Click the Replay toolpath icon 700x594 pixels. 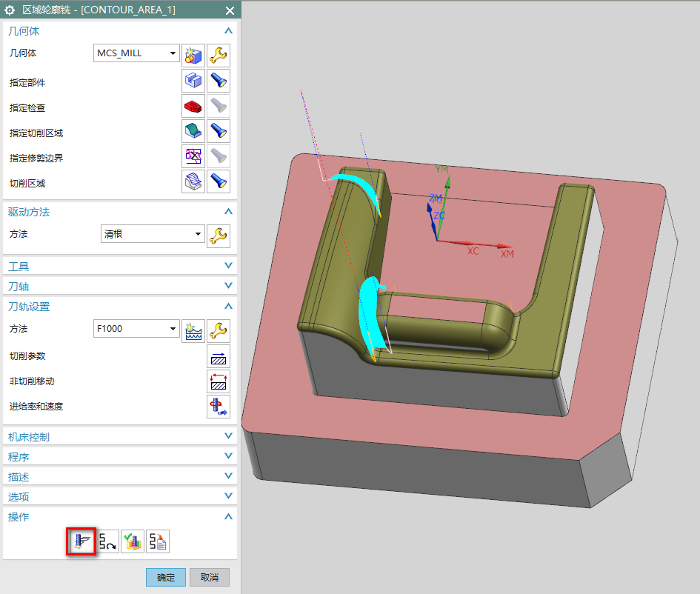point(108,542)
